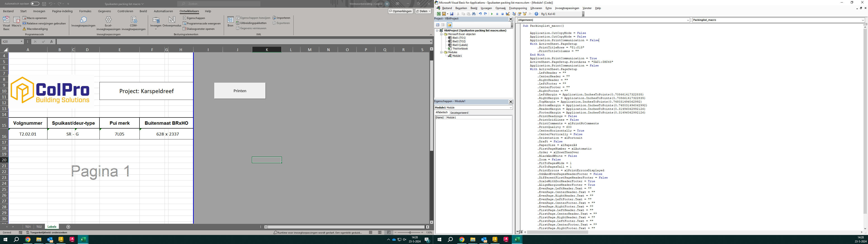Switch to the TO1 sheet tab
This screenshot has width=868, height=244.
[28, 227]
